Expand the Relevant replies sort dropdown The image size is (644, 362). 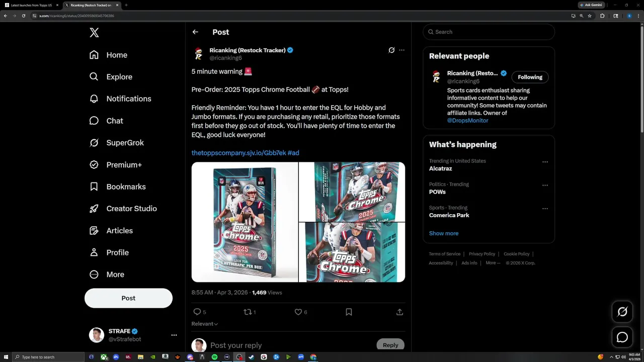(205, 324)
